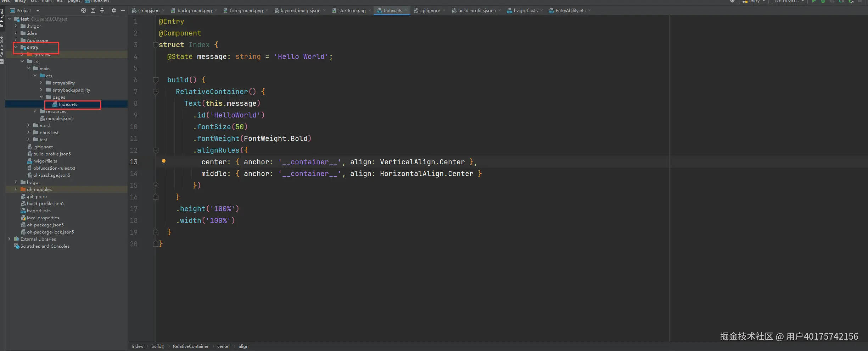Close the foreground.png tab
The image size is (868, 351).
[267, 10]
